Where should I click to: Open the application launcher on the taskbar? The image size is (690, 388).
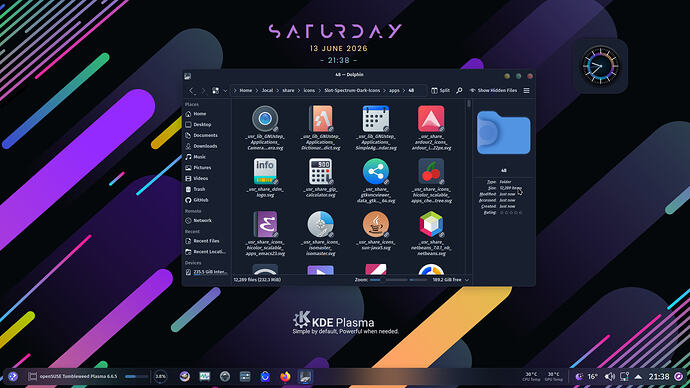[13, 377]
